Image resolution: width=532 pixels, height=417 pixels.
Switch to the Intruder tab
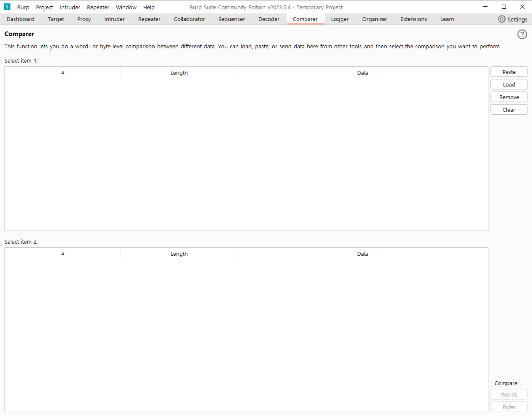tap(114, 19)
